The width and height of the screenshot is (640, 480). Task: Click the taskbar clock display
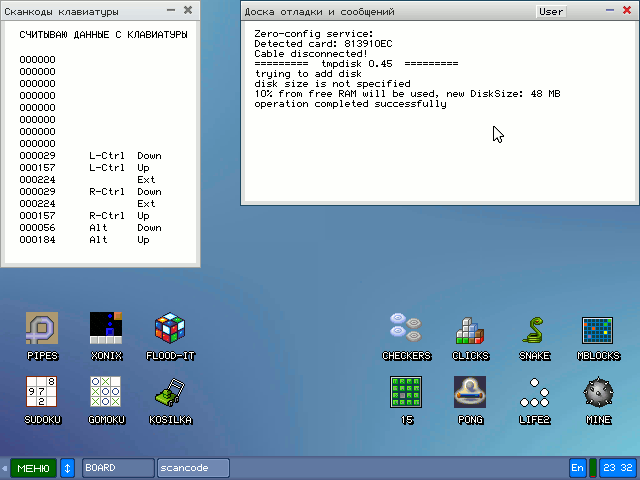point(617,468)
